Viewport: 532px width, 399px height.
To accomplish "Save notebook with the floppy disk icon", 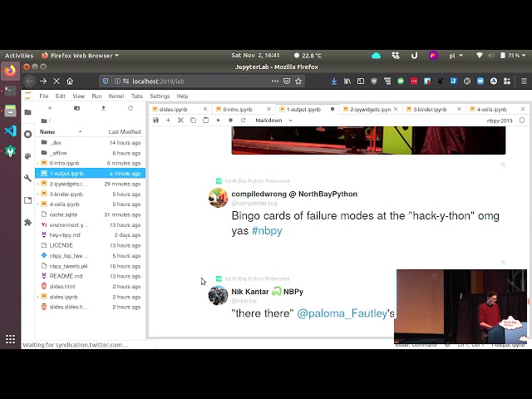I will (155, 120).
